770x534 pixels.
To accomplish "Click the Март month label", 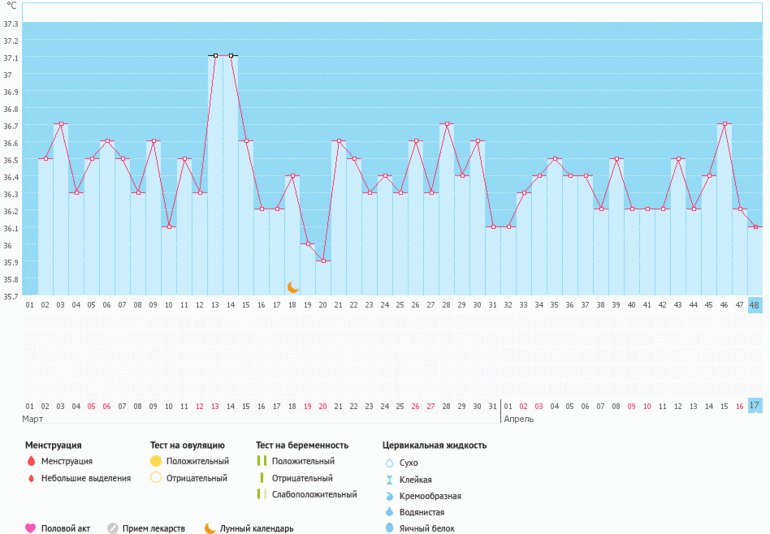I will [x=33, y=420].
